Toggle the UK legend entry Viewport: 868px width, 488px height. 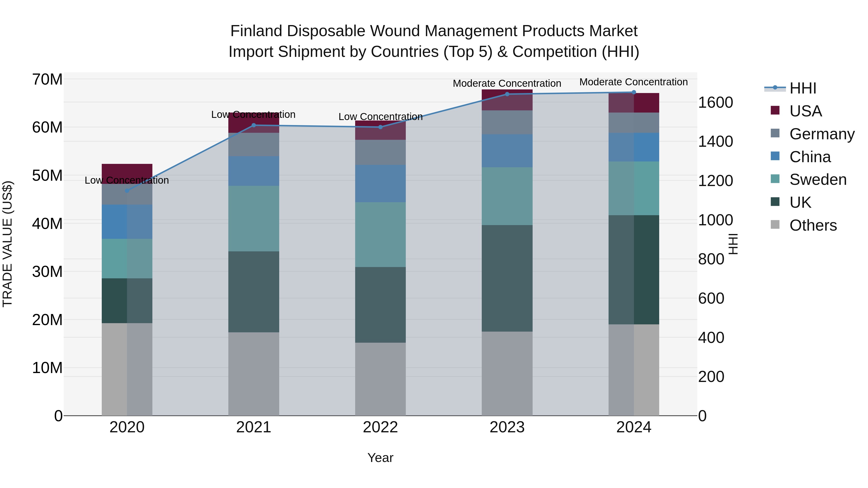(x=791, y=202)
